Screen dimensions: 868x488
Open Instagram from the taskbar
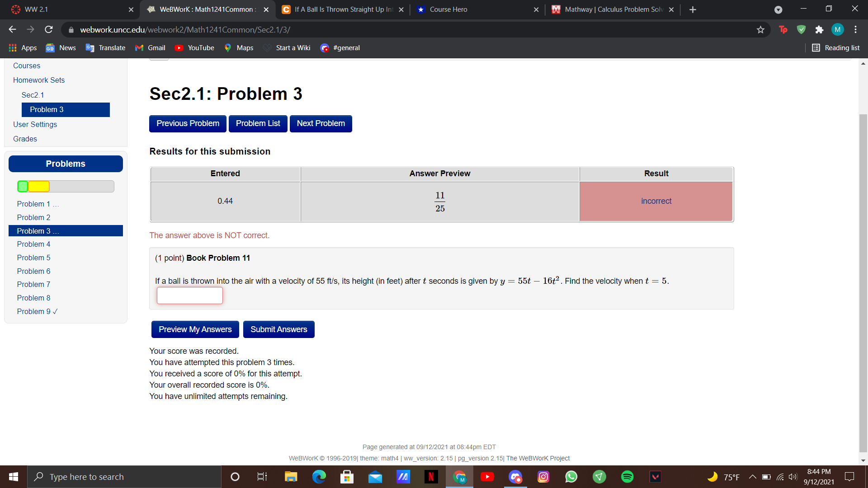(x=543, y=477)
